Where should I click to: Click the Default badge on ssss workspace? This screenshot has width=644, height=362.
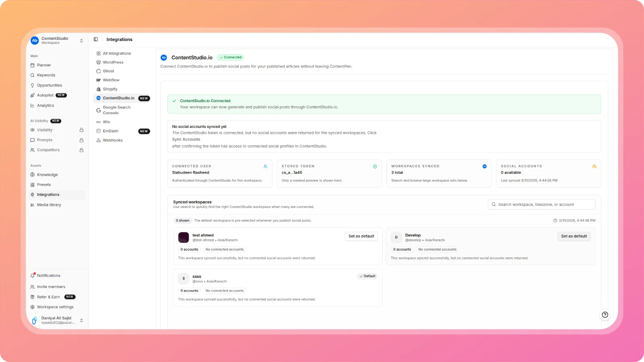pos(367,276)
